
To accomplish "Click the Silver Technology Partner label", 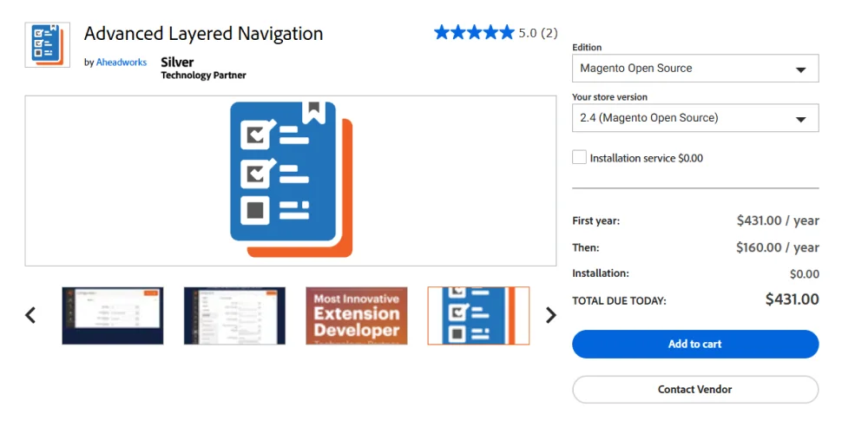I will (203, 68).
